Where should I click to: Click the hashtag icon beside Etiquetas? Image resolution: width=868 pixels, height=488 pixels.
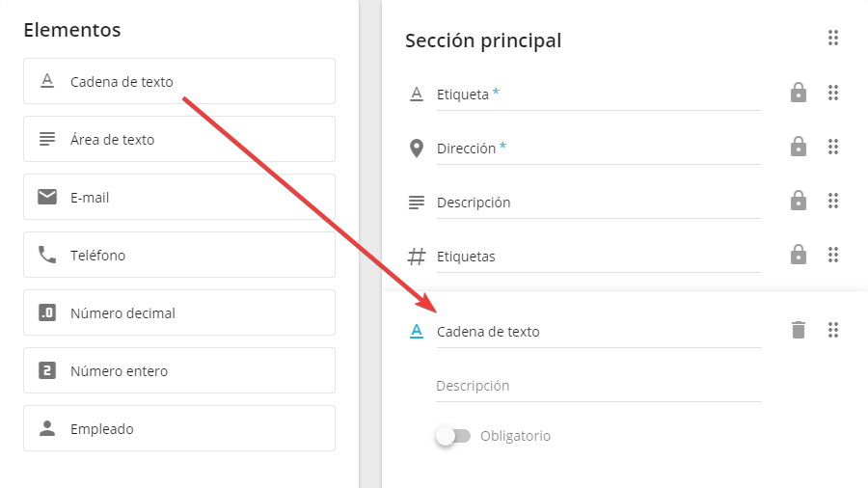(x=417, y=257)
